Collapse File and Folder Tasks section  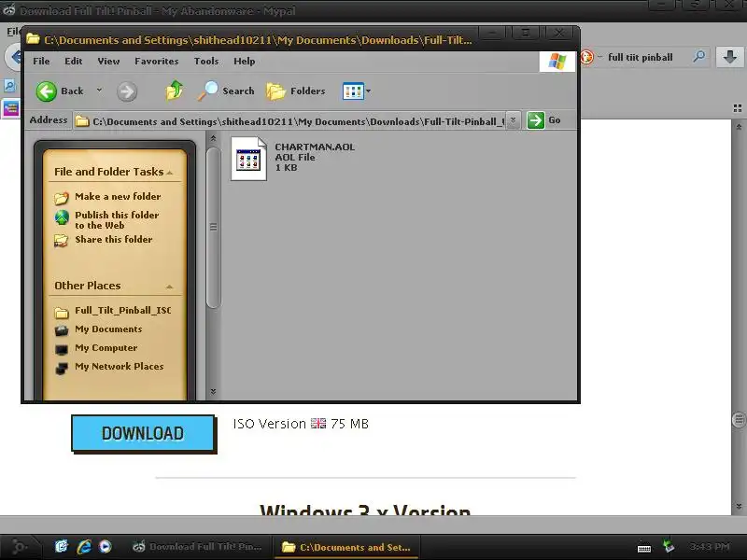coord(169,172)
